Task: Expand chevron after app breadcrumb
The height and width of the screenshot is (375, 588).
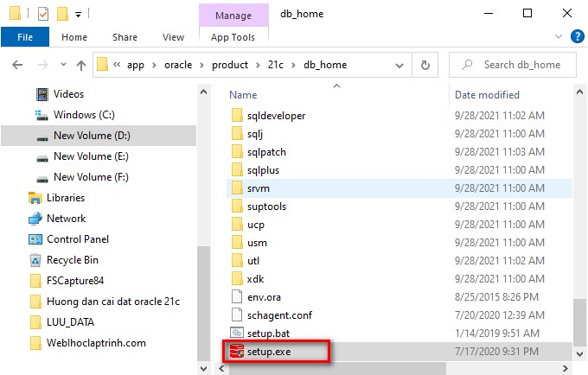Action: (x=154, y=65)
